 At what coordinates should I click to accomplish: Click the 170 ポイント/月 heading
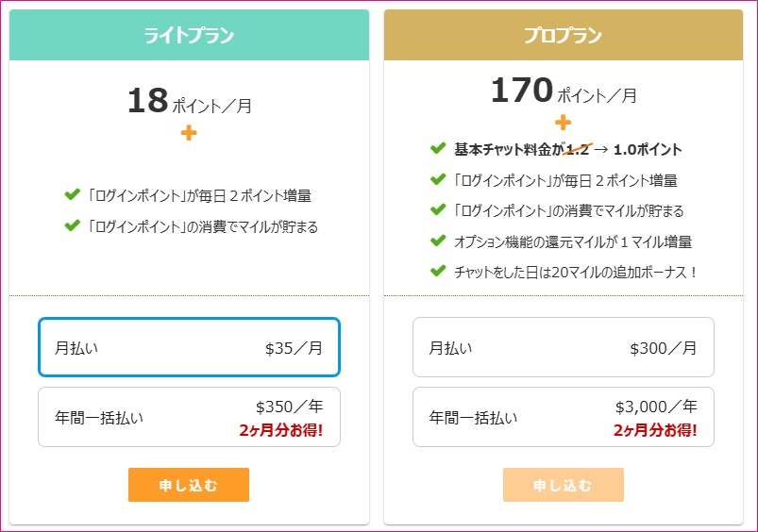[x=563, y=92]
